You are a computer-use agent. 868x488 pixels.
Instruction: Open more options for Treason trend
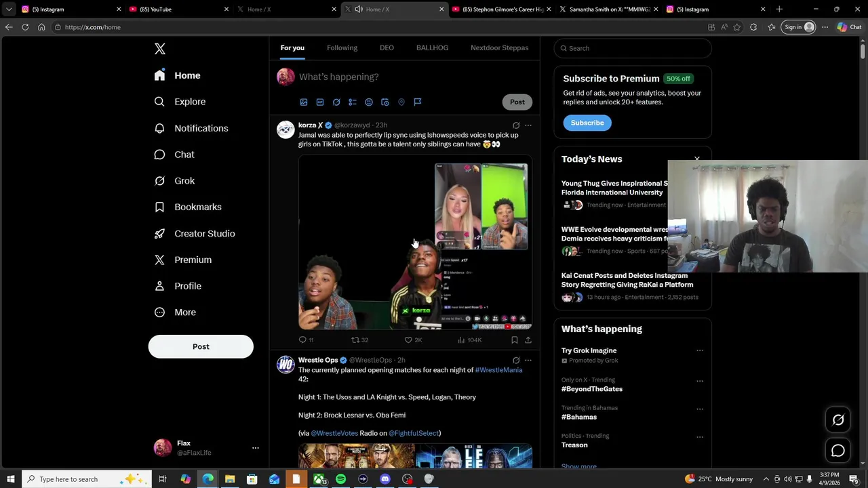coord(700,436)
